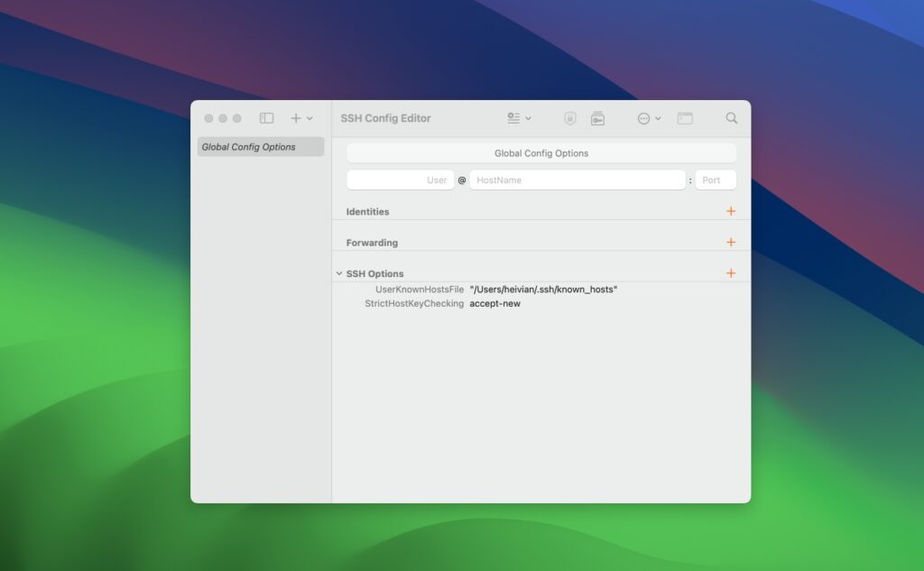The width and height of the screenshot is (924, 571).
Task: Open the dropdown beside the details view icon
Action: pos(527,118)
